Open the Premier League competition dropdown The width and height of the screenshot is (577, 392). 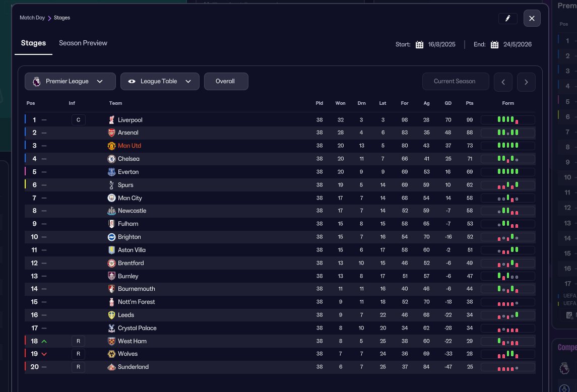point(70,81)
